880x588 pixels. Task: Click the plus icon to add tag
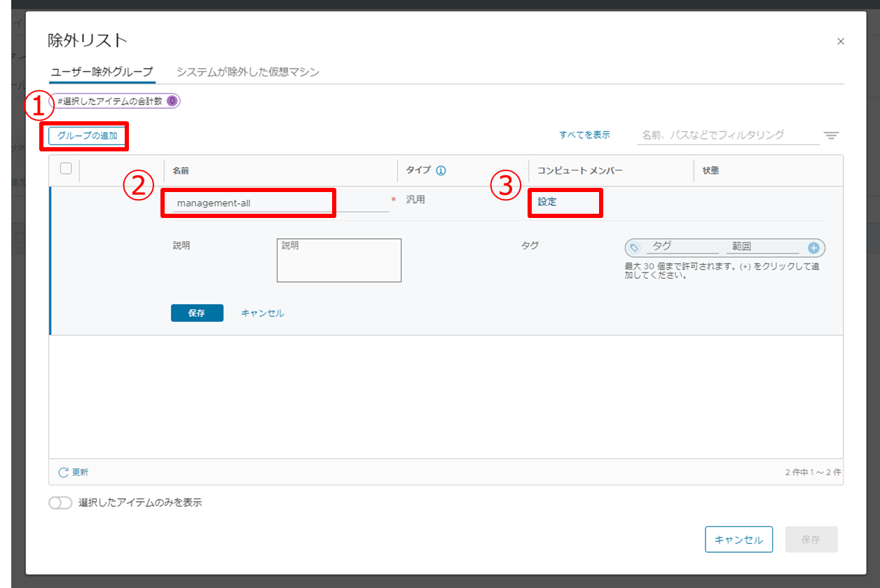813,248
